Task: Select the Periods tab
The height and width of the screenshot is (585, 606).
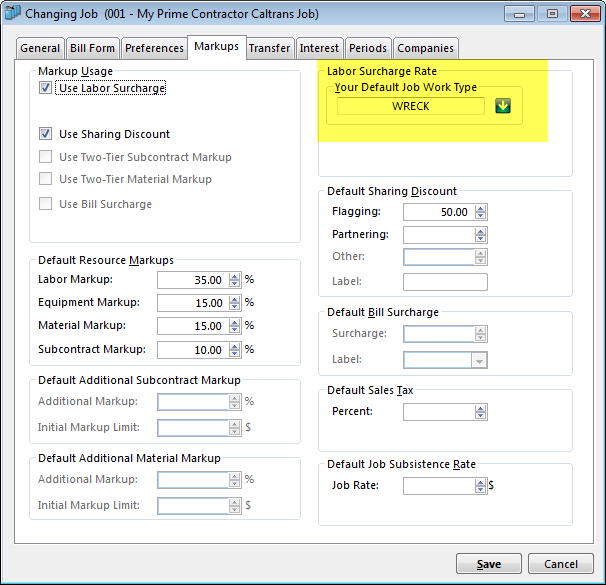Action: pyautogui.click(x=368, y=48)
